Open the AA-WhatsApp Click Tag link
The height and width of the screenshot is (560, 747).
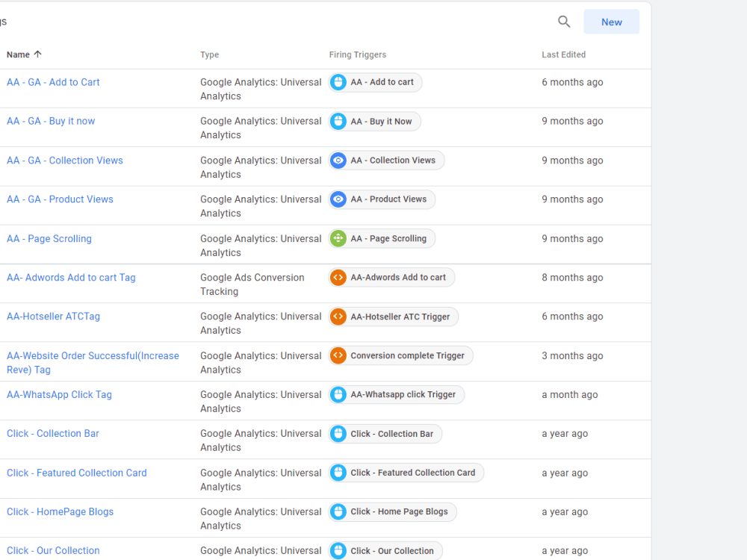59,394
